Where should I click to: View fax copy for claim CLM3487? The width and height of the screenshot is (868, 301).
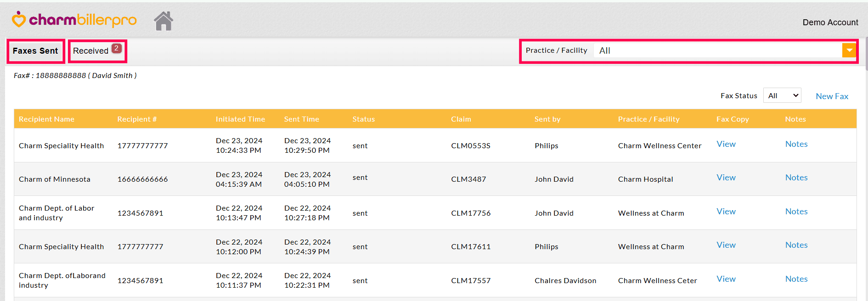coord(726,178)
